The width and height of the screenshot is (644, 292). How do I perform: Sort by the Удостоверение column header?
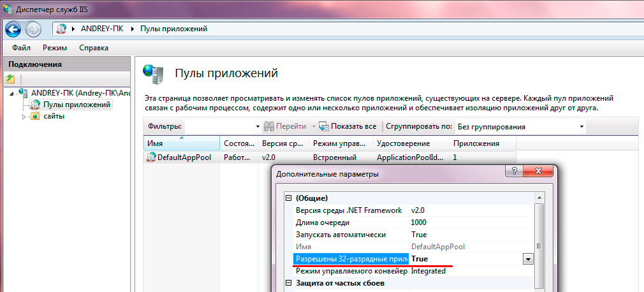coord(411,143)
